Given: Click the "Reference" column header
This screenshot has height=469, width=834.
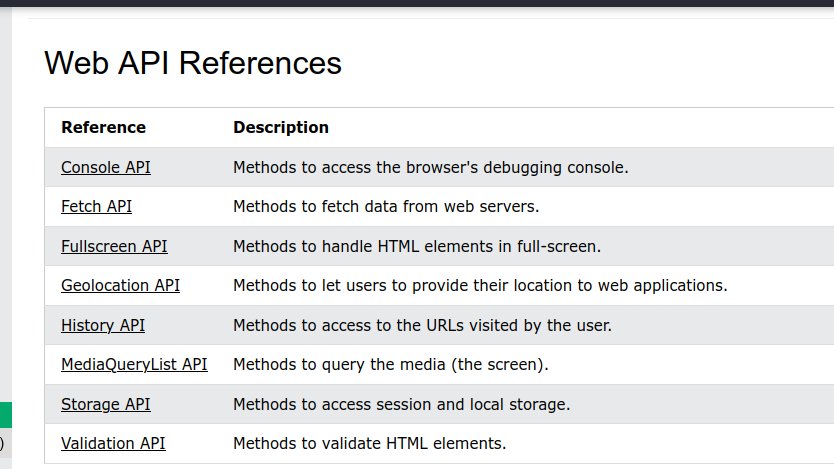Looking at the screenshot, I should point(103,128).
